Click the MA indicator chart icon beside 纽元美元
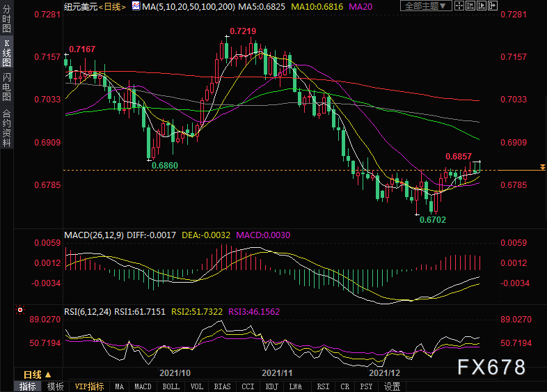 (136, 6)
